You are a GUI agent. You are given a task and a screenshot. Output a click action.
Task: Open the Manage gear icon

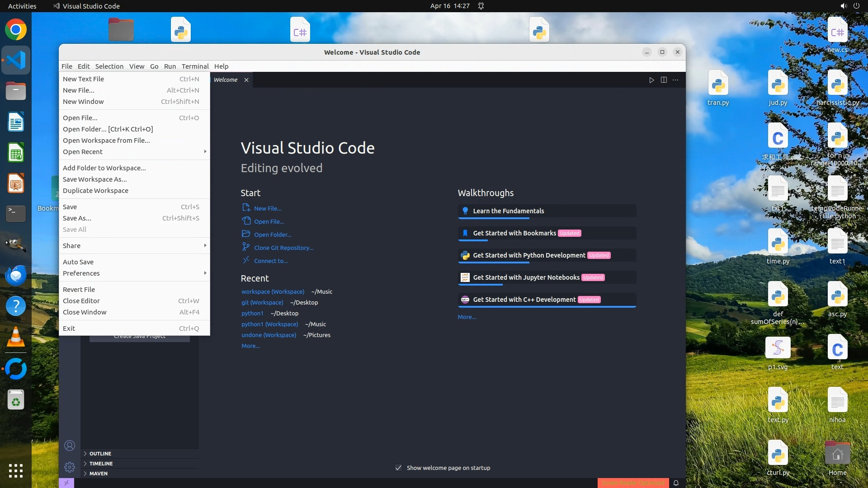(70, 467)
